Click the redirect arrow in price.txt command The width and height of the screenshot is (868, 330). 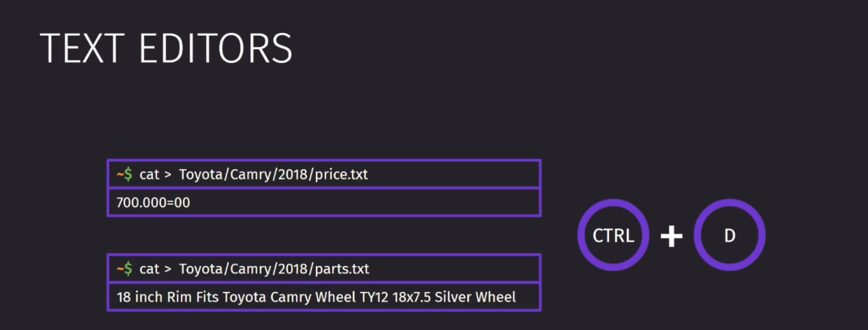(168, 175)
